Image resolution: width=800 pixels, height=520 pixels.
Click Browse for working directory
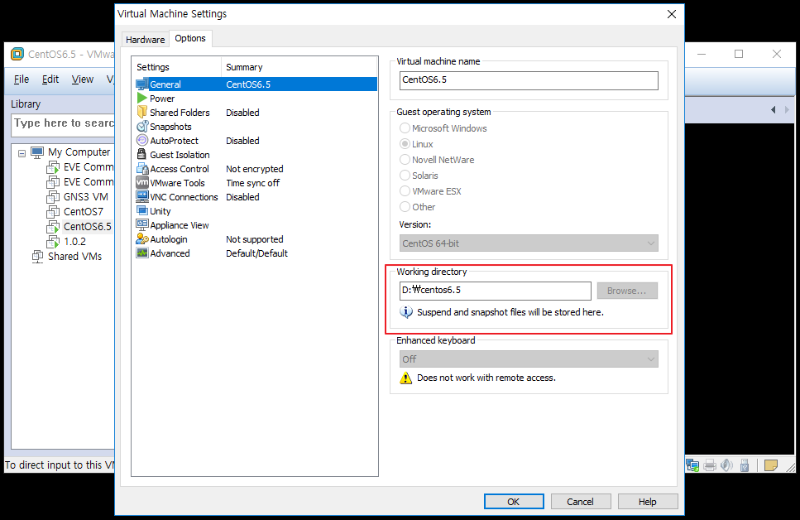[x=627, y=291]
